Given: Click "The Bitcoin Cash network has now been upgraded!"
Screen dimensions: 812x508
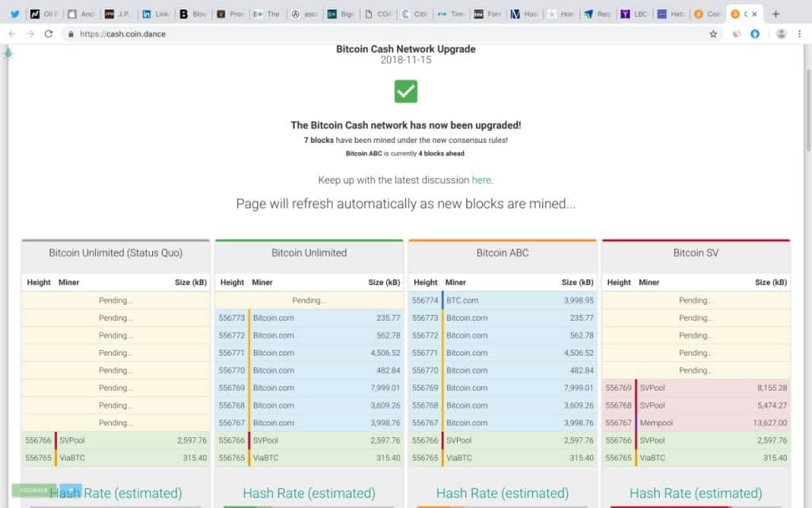Looking at the screenshot, I should pyautogui.click(x=405, y=125).
